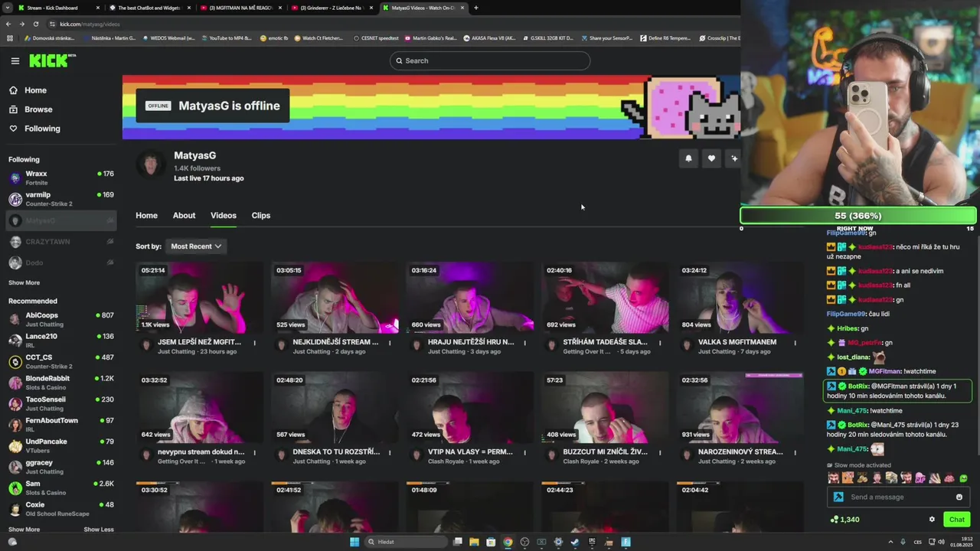The width and height of the screenshot is (980, 551).
Task: Open a new browser tab
Action: 475,8
